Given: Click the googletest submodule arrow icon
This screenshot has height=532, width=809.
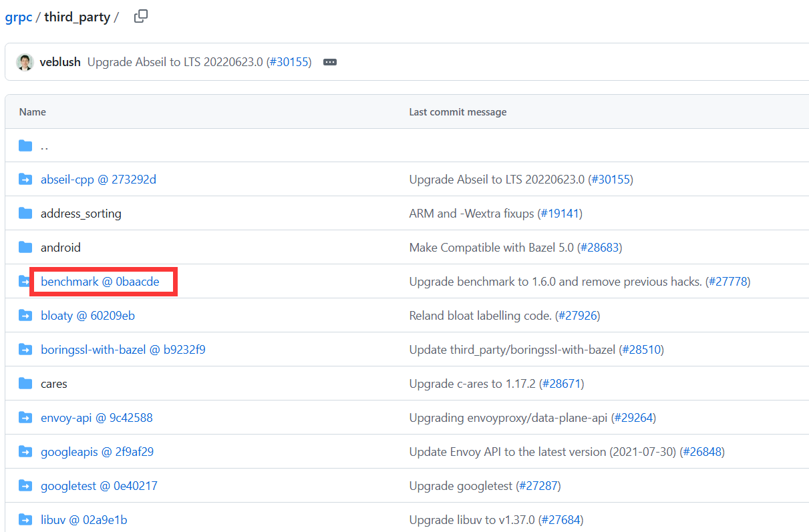Looking at the screenshot, I should tap(25, 485).
